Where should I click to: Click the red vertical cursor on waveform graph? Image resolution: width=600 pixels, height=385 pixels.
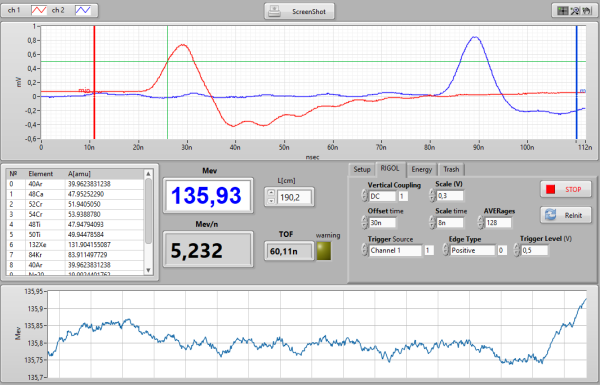click(94, 82)
